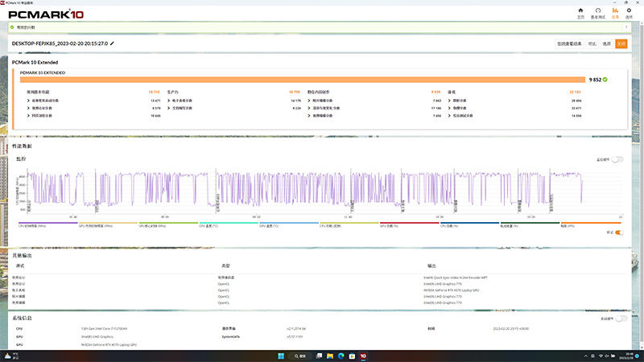This screenshot has height=362, width=644.
Task: Open volume tray icon
Action: [x=607, y=356]
